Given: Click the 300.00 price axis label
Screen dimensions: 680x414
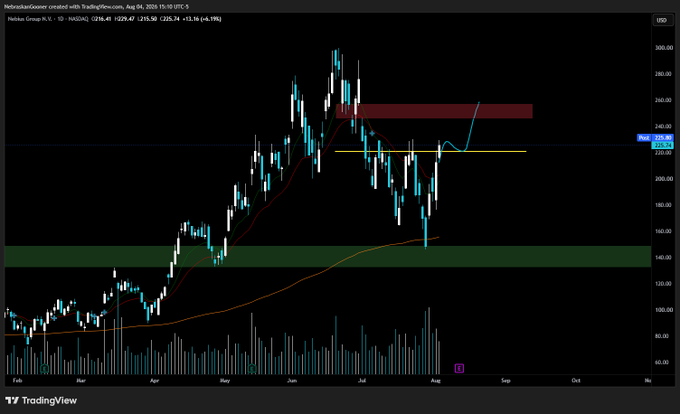Looking at the screenshot, I should pos(664,48).
